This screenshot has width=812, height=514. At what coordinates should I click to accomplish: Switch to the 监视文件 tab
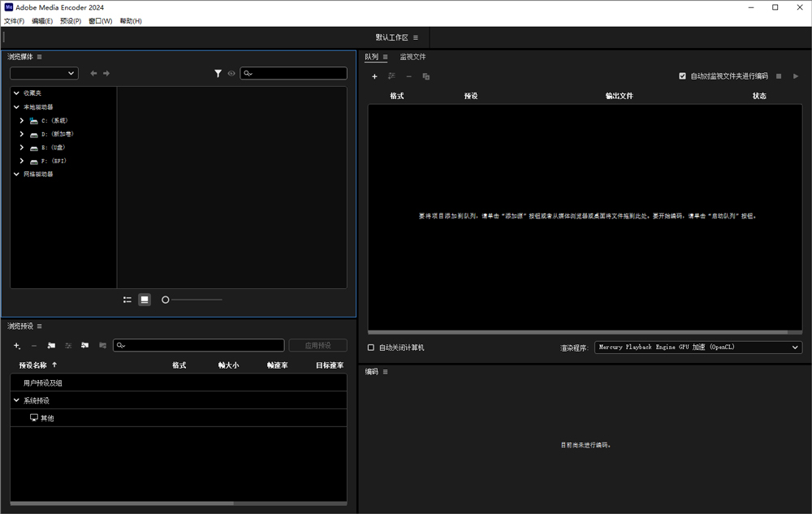[412, 57]
